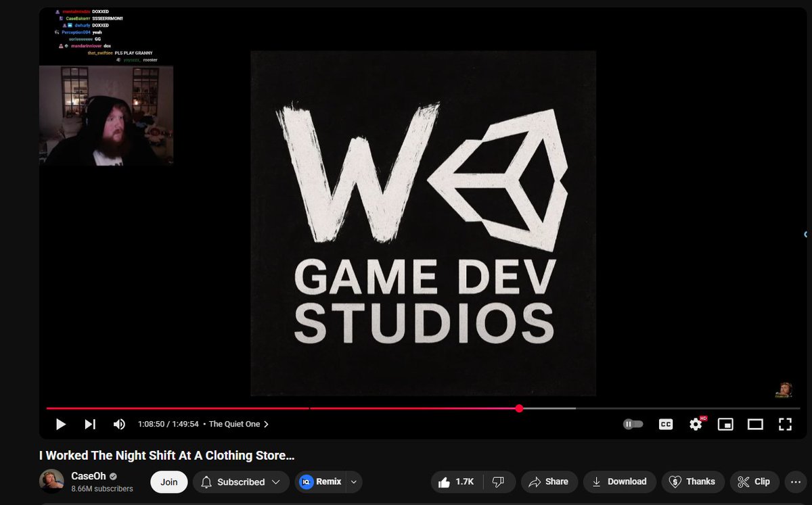This screenshot has width=812, height=505.
Task: Open the Clip creation tool
Action: pos(754,481)
